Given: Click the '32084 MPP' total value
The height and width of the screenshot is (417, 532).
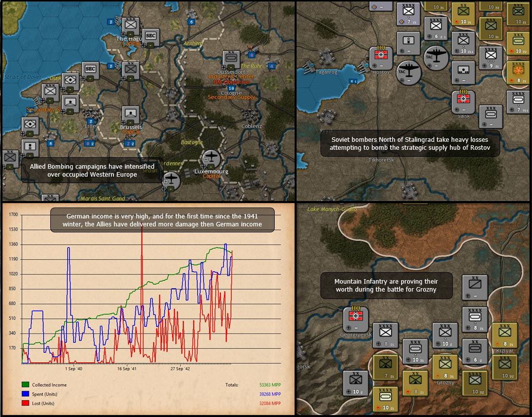Looking at the screenshot, I should tap(270, 403).
